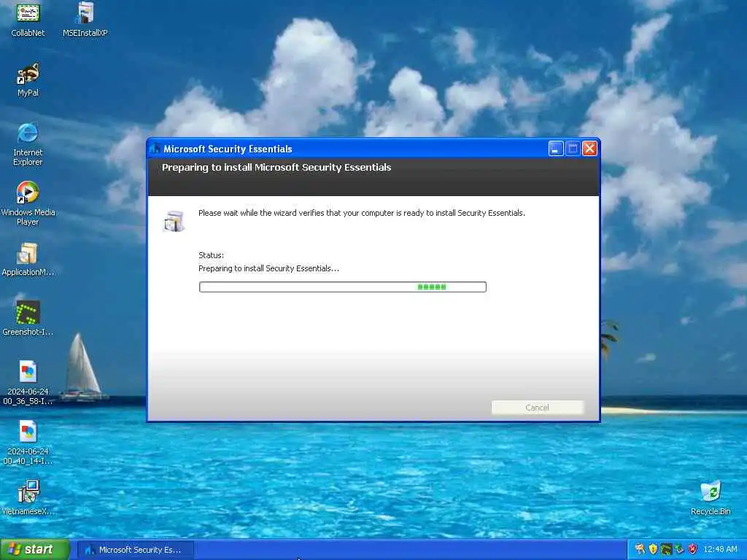Select the Windows Media Player shortcut
Screen dimensions: 747x560
[x=28, y=203]
